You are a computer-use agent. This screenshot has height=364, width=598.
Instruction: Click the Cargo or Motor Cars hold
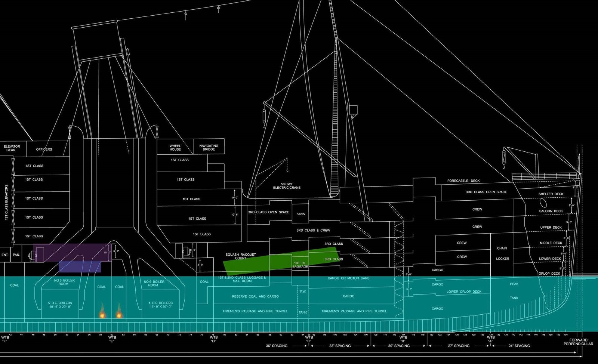point(348,278)
